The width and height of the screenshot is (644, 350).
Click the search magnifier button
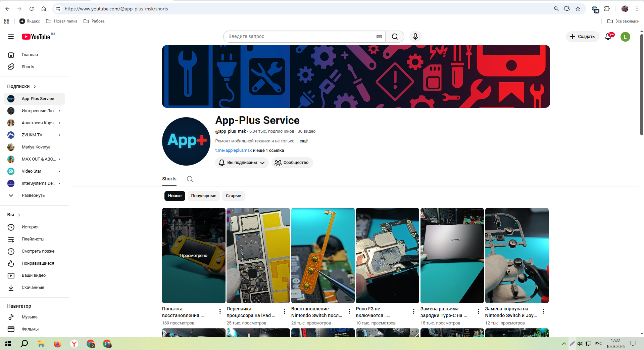[395, 37]
